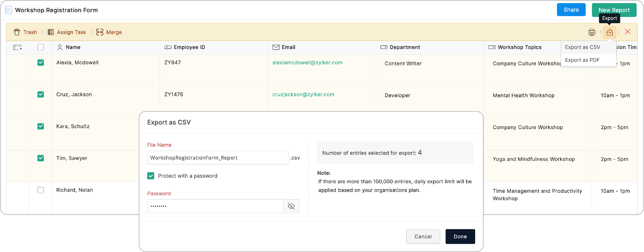Uncheck the Cruz, Jackson row checkbox
The width and height of the screenshot is (644, 252).
(41, 94)
